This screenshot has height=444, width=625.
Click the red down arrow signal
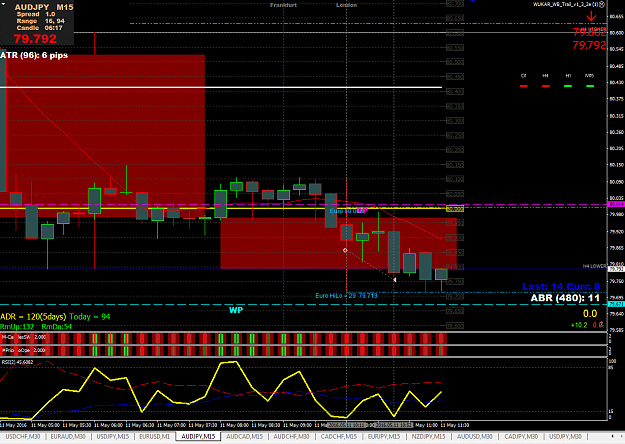pyautogui.click(x=591, y=16)
